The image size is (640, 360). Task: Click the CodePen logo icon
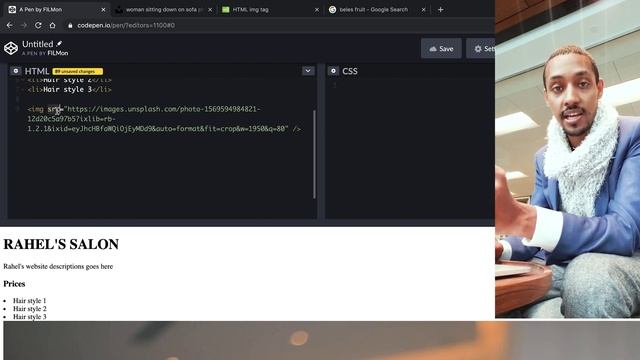point(11,48)
